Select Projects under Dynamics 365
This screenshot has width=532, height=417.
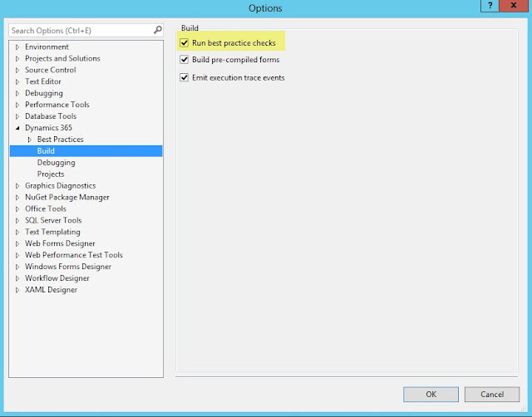click(x=51, y=174)
